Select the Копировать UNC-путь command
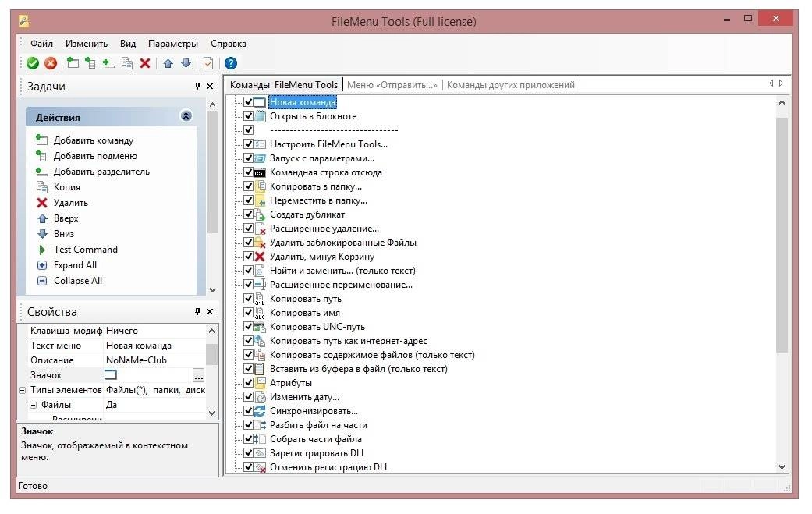Image resolution: width=812 pixels, height=514 pixels. [x=317, y=327]
